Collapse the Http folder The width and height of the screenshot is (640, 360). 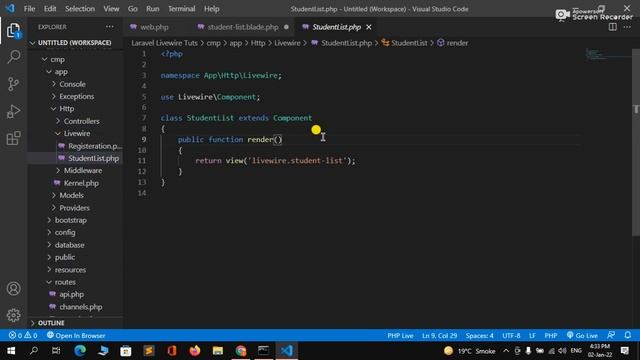tap(67, 109)
